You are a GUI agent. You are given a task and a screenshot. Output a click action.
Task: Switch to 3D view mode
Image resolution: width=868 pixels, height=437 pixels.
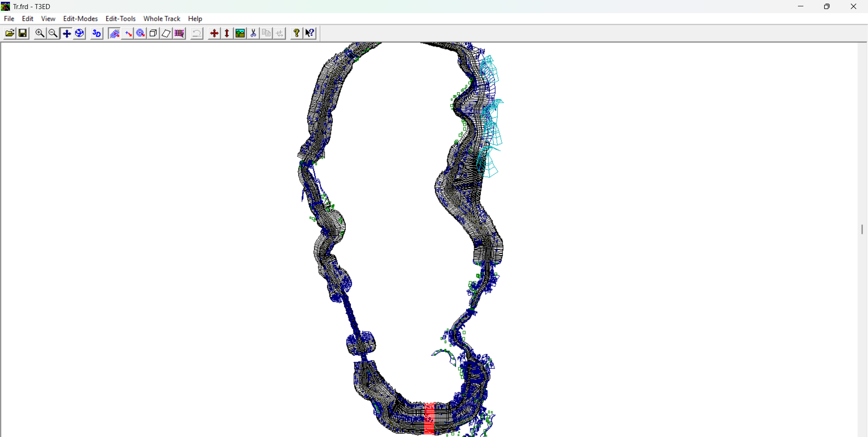pos(96,33)
